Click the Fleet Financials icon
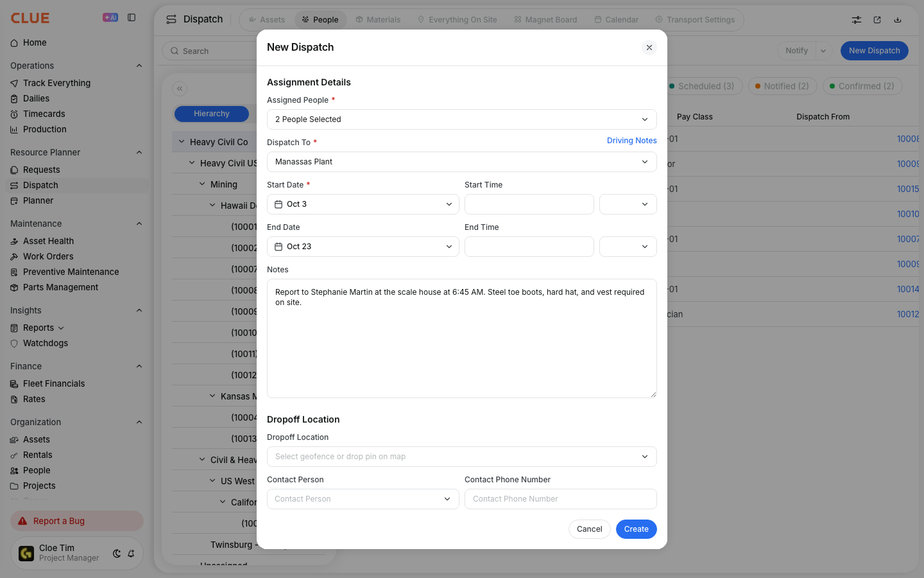Image resolution: width=924 pixels, height=578 pixels. (14, 384)
